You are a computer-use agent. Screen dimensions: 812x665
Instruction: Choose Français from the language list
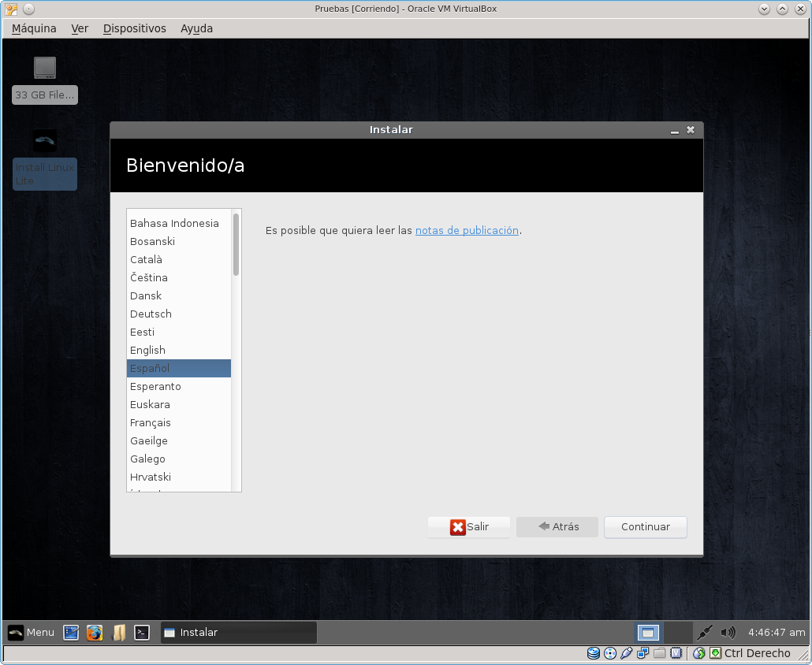(x=151, y=422)
